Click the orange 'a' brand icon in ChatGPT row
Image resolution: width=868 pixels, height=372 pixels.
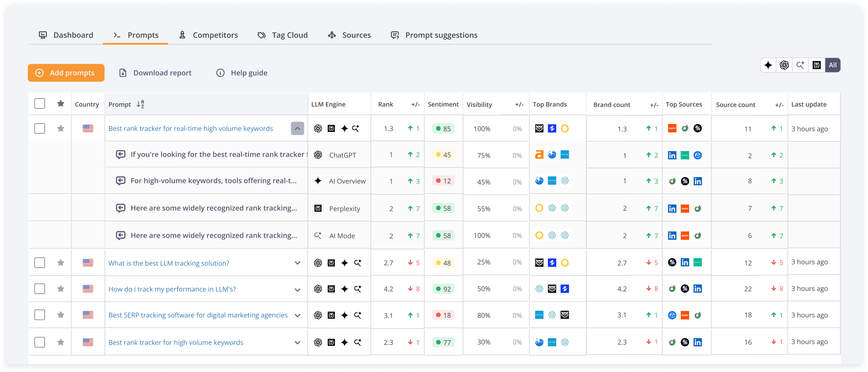point(539,155)
